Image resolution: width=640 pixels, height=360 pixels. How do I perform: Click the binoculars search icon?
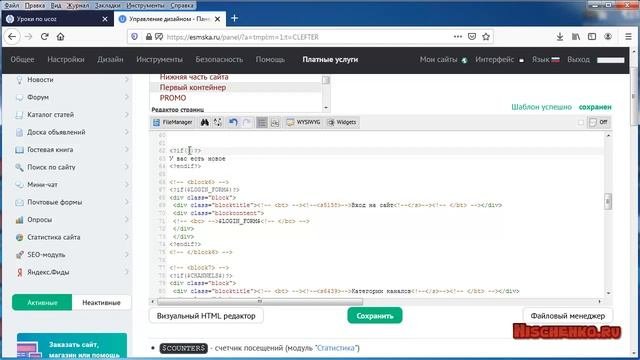click(204, 122)
